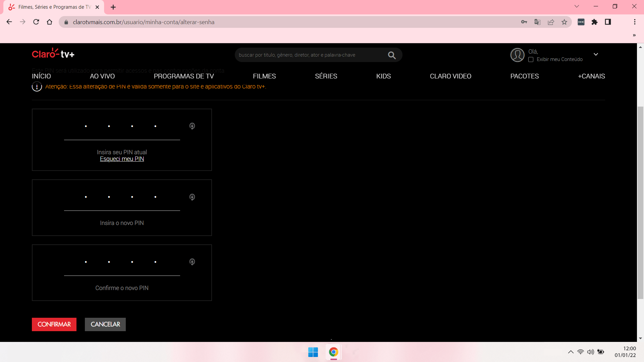Open KIDS section
Viewport: 644px width, 362px height.
pyautogui.click(x=383, y=76)
